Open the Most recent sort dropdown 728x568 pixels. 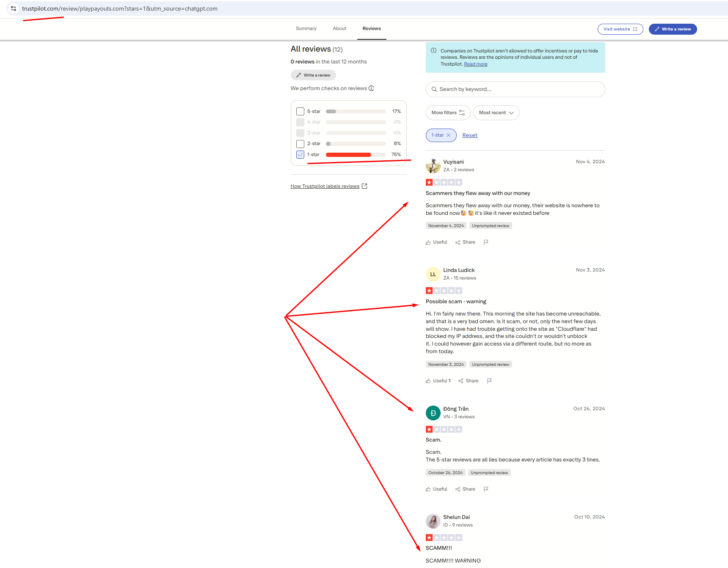(496, 113)
